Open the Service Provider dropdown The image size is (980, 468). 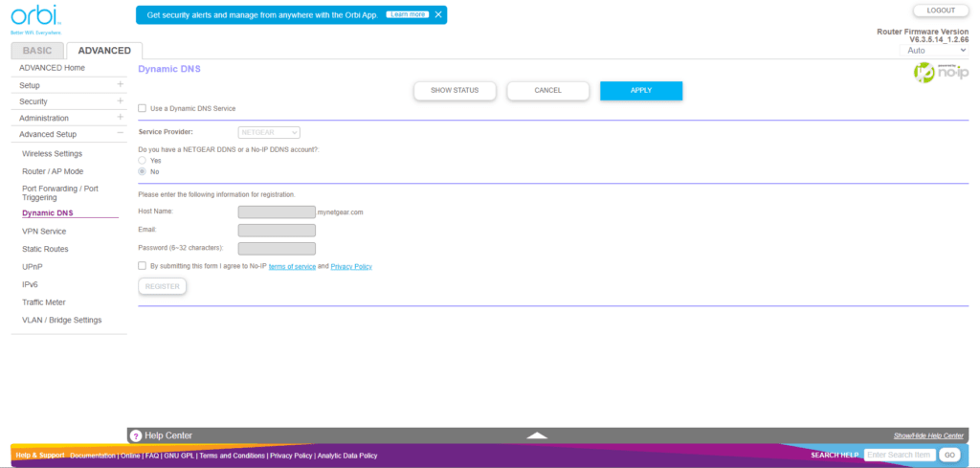point(269,132)
